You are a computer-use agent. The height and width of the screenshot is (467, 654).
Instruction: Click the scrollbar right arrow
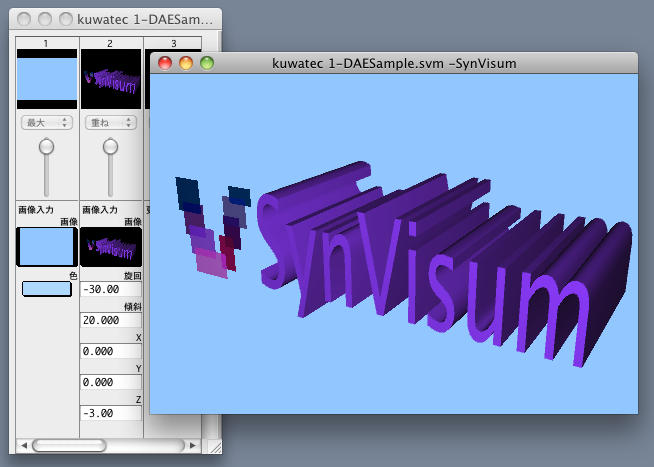193,445
